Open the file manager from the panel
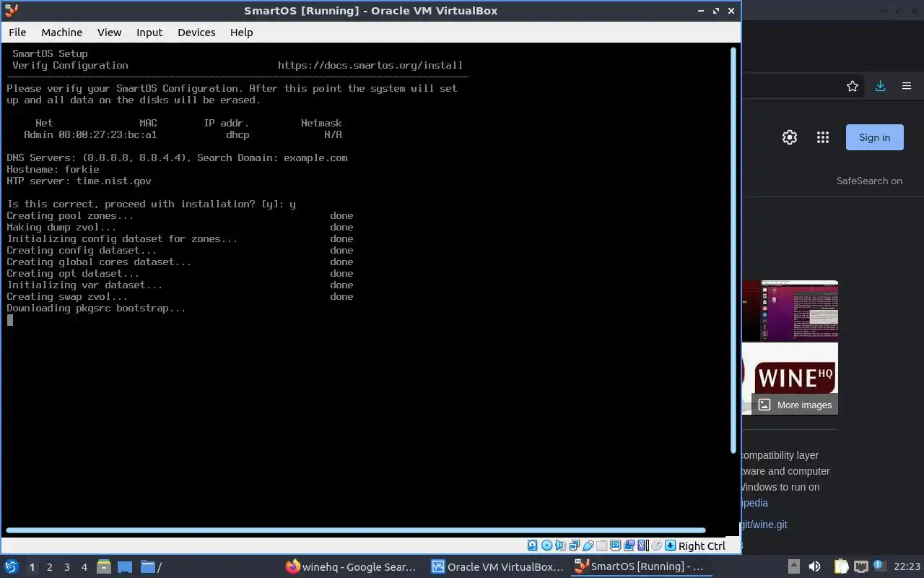The height and width of the screenshot is (578, 924). coord(103,566)
